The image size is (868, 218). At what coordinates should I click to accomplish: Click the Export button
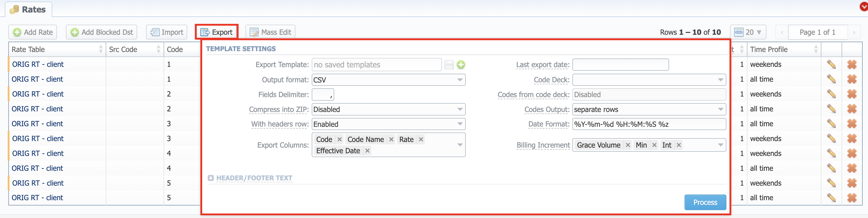(x=217, y=32)
